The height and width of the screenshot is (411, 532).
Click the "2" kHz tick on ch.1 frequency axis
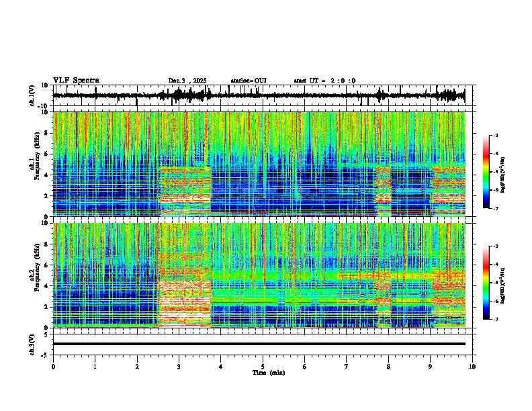[x=46, y=196]
